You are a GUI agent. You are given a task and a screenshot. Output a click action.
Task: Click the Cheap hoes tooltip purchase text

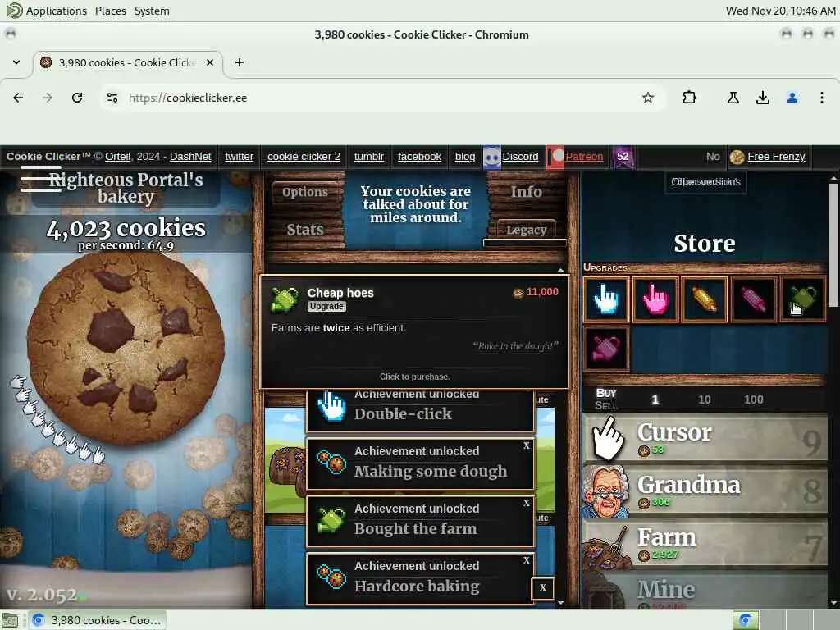[x=414, y=377]
